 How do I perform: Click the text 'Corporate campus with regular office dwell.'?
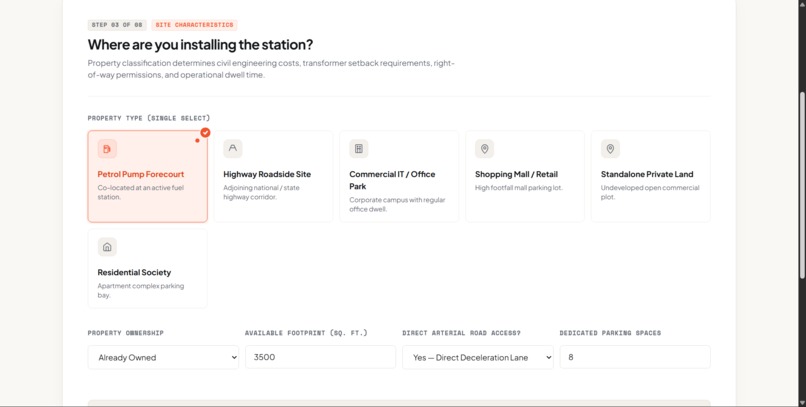pyautogui.click(x=397, y=205)
